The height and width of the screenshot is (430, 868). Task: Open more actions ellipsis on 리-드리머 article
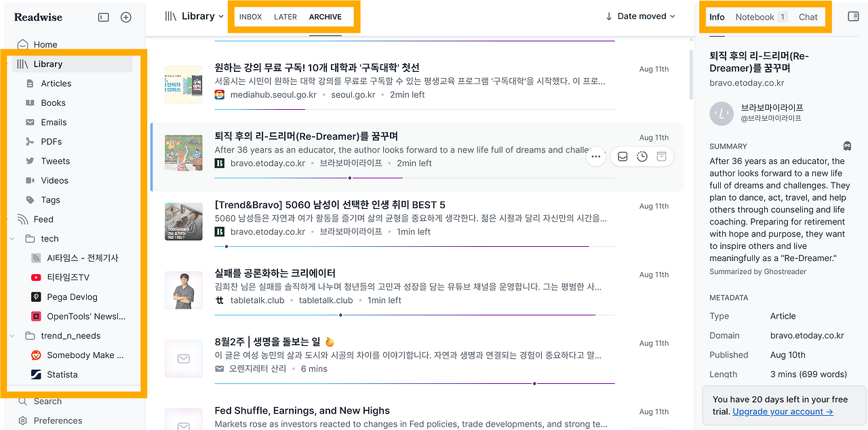(596, 157)
